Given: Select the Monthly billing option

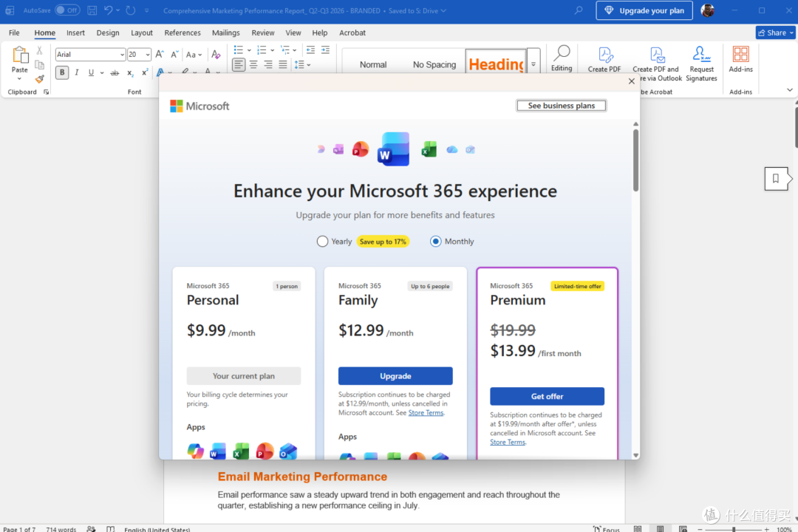Looking at the screenshot, I should coord(436,242).
